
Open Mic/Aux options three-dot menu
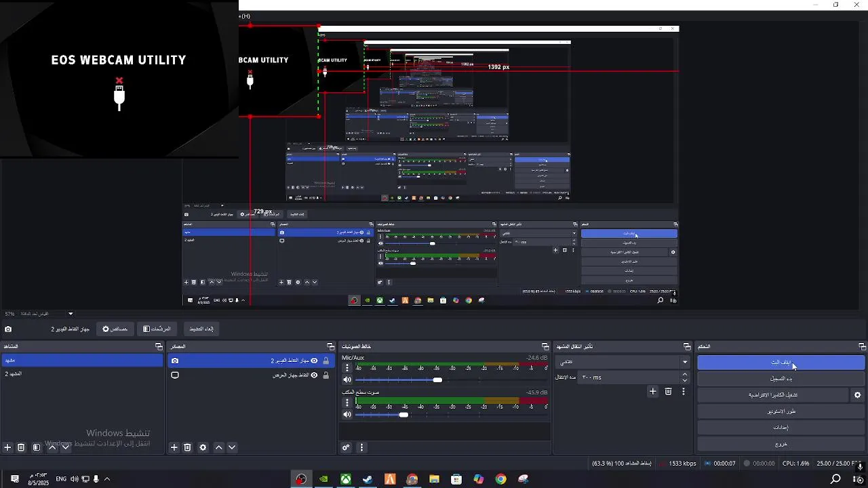(x=347, y=368)
